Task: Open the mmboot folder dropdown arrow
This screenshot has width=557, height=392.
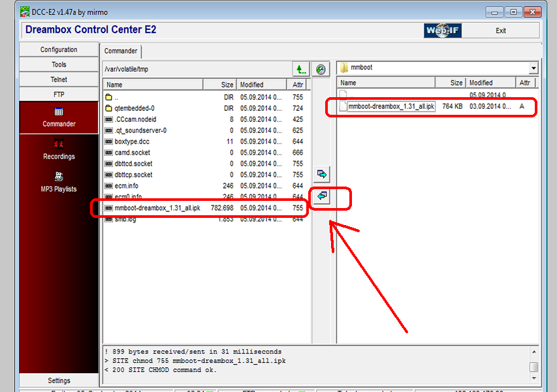Action: tap(533, 68)
